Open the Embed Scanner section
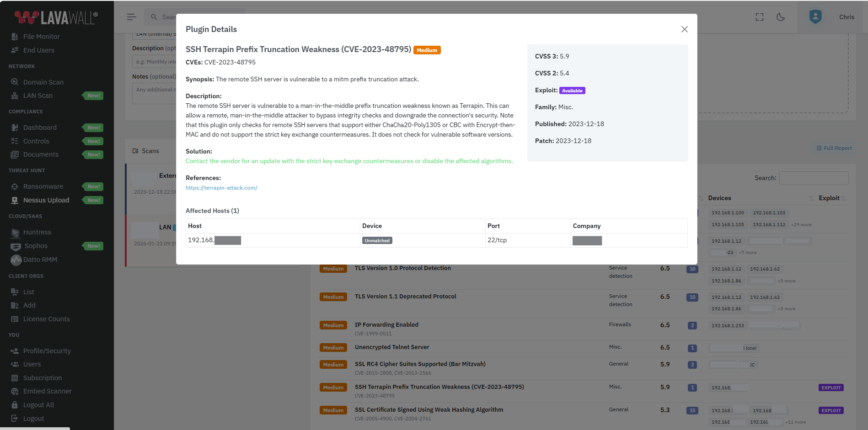The image size is (868, 430). tap(47, 391)
